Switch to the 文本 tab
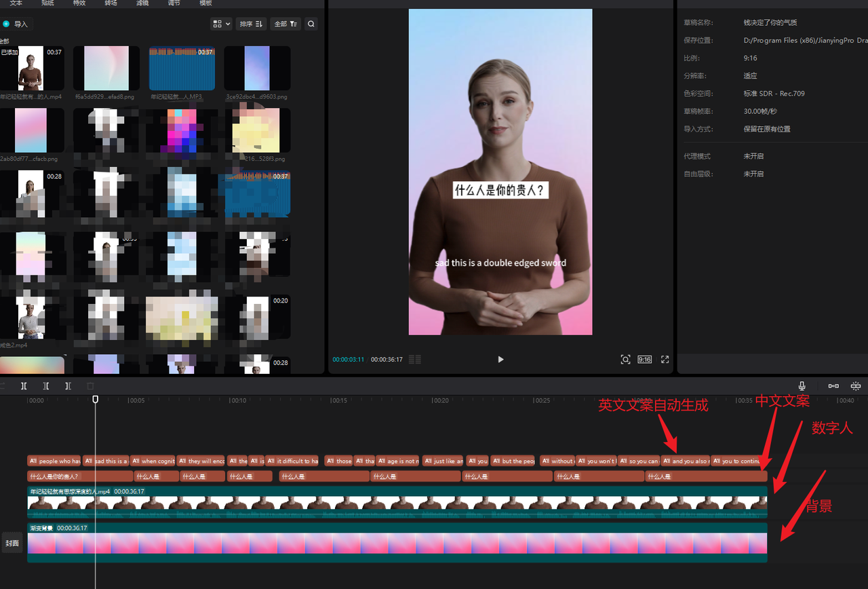868x589 pixels. point(16,3)
